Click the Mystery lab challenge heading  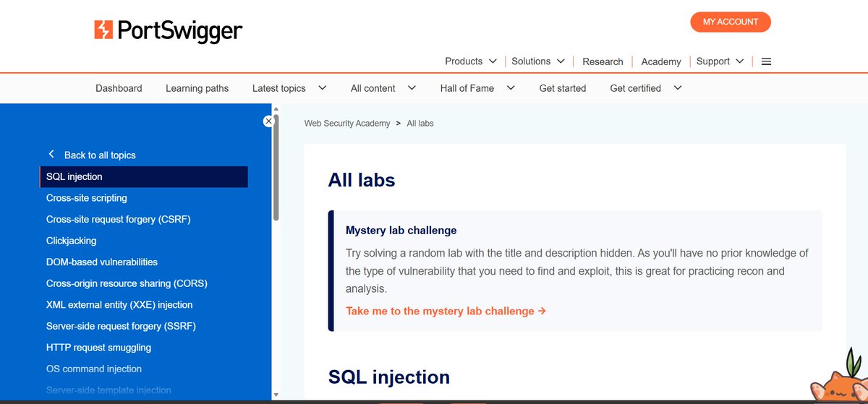coord(401,231)
